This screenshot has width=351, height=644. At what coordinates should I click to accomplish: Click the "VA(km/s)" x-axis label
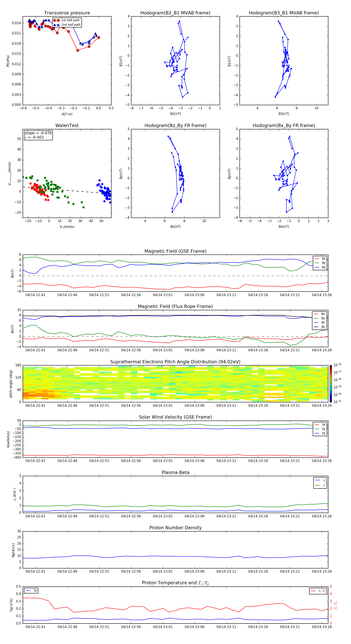[x=67, y=227]
